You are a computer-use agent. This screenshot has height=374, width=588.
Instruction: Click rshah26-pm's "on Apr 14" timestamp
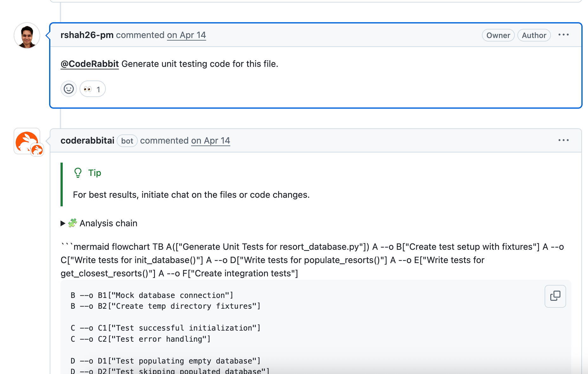(186, 35)
